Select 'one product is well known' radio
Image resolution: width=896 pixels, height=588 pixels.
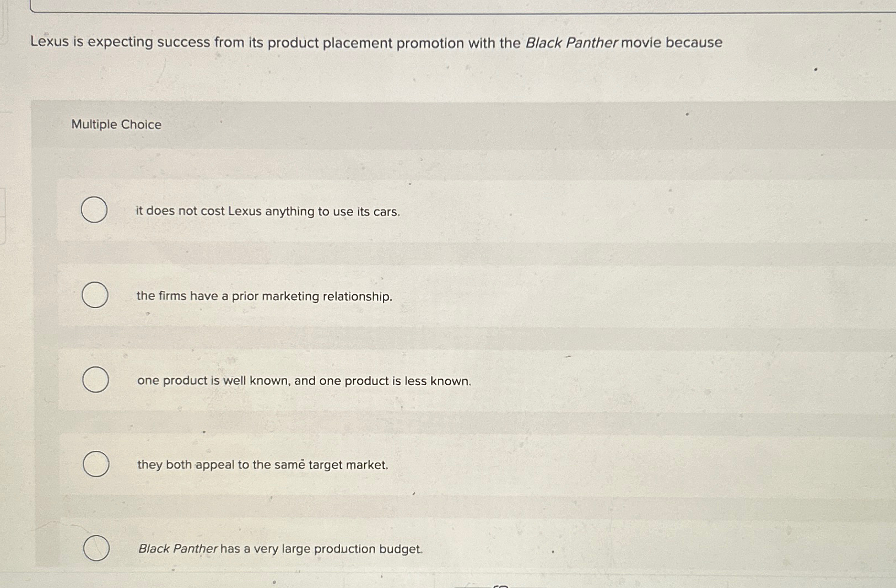[95, 380]
